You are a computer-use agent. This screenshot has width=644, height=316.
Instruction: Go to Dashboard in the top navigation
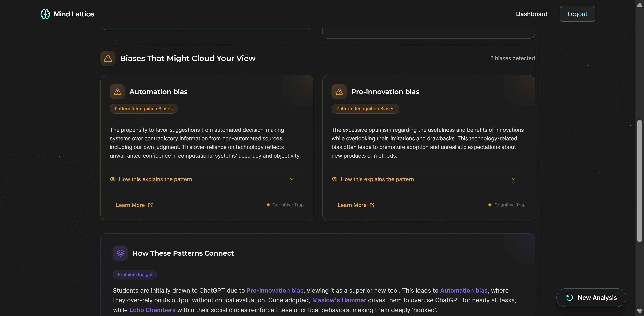point(531,14)
